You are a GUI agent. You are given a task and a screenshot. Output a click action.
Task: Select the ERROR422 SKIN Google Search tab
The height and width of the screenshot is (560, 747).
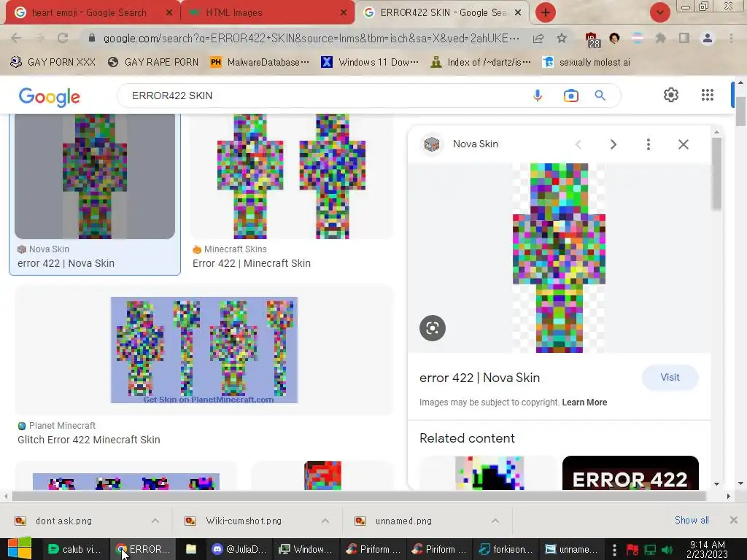[443, 13]
